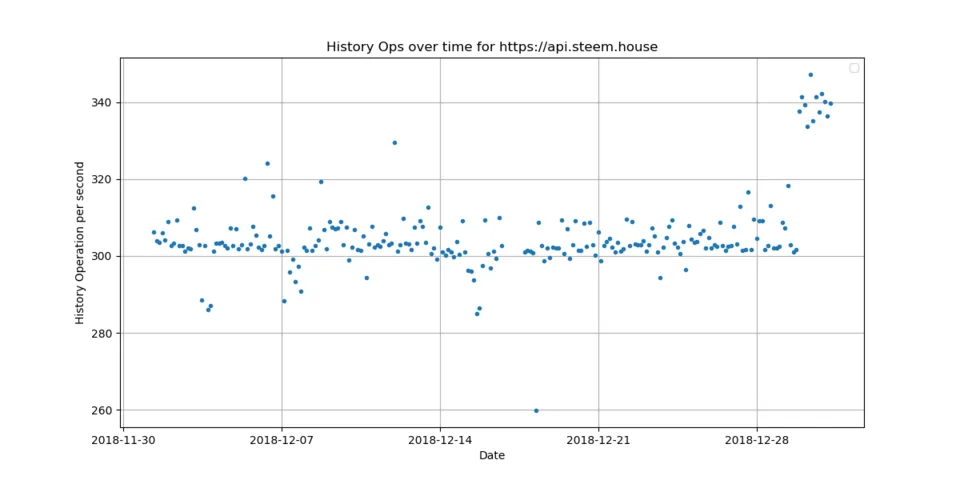960x480 pixels.
Task: Click the y-axis label History Operation per second
Action: (x=80, y=243)
